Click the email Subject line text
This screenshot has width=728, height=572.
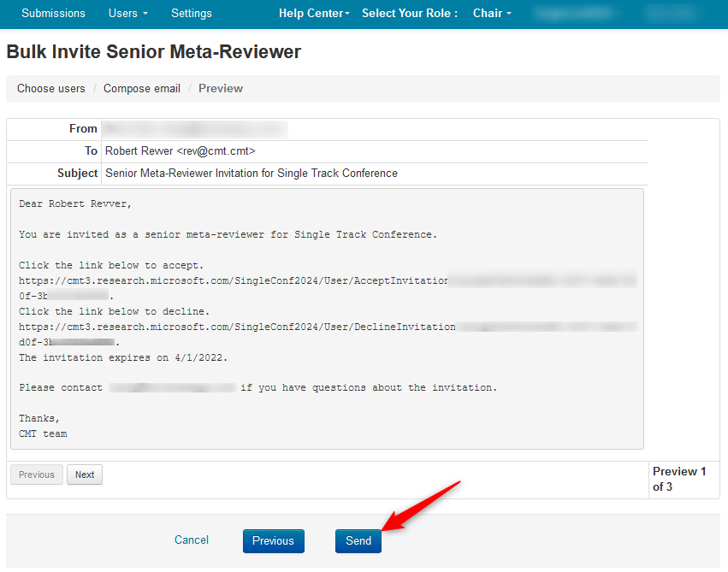(x=252, y=174)
